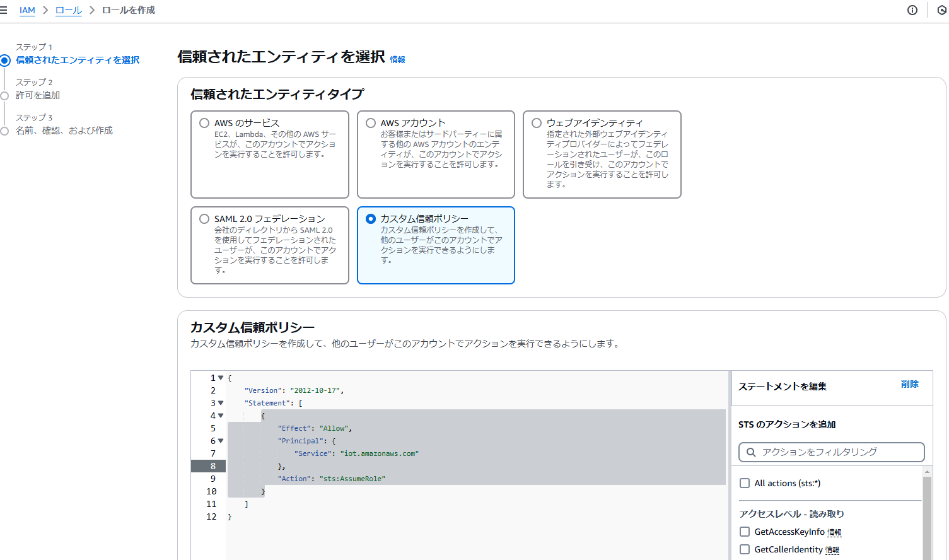Click the "sts:AssumeRole" action value

352,479
